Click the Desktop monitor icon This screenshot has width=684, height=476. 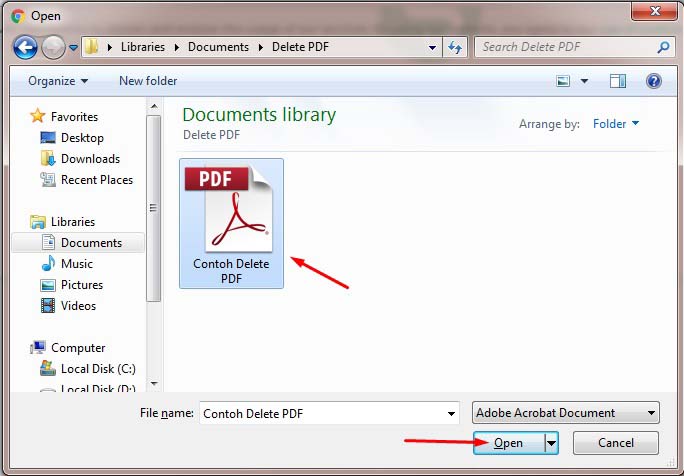pyautogui.click(x=48, y=138)
